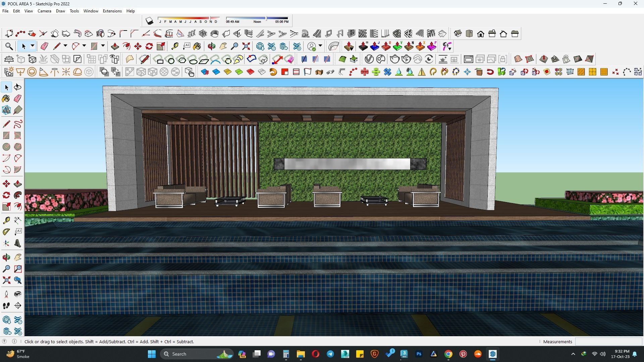The width and height of the screenshot is (644, 362).
Task: Toggle the Instructor info icon in status bar
Action: pyautogui.click(x=14, y=342)
